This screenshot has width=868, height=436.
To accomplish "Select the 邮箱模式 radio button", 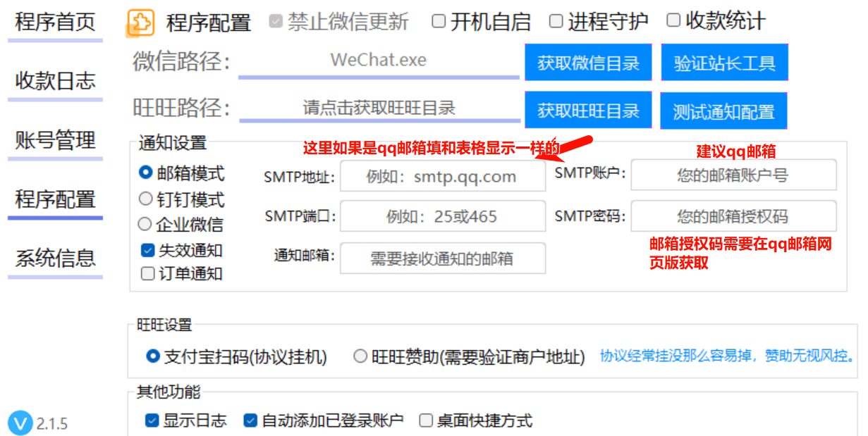I will tap(145, 172).
